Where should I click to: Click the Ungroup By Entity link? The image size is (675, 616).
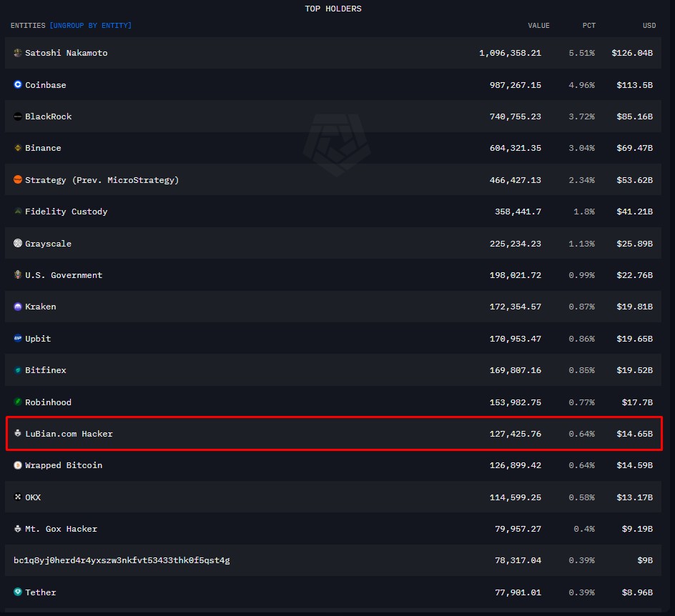point(90,26)
